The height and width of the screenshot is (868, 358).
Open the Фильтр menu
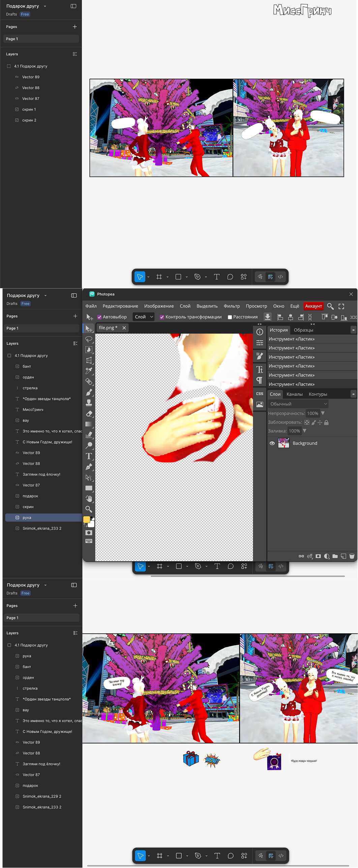232,306
